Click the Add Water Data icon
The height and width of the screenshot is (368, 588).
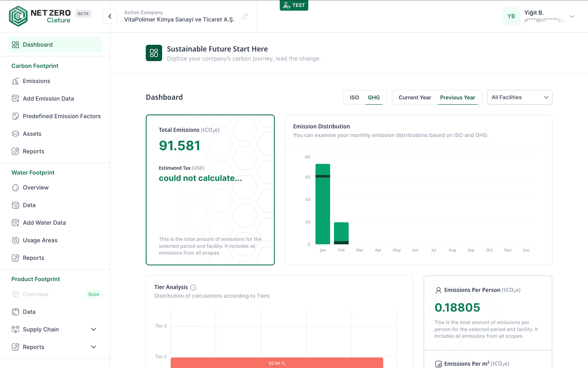(15, 223)
